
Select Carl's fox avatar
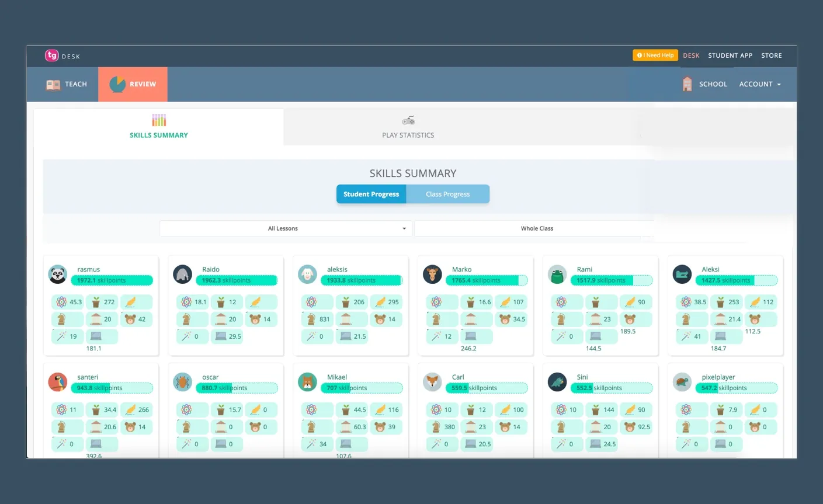[432, 382]
